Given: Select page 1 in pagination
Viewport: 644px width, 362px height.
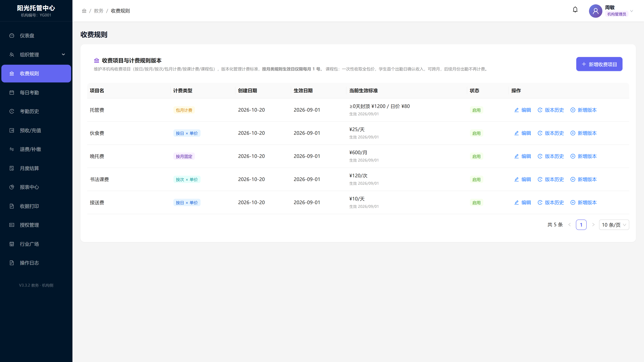Looking at the screenshot, I should click(x=581, y=225).
